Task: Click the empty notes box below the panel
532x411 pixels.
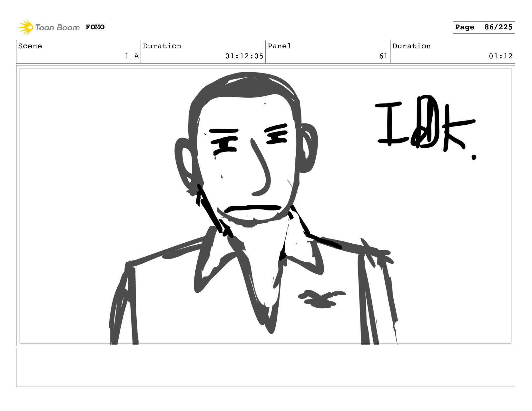Action: coord(266,367)
